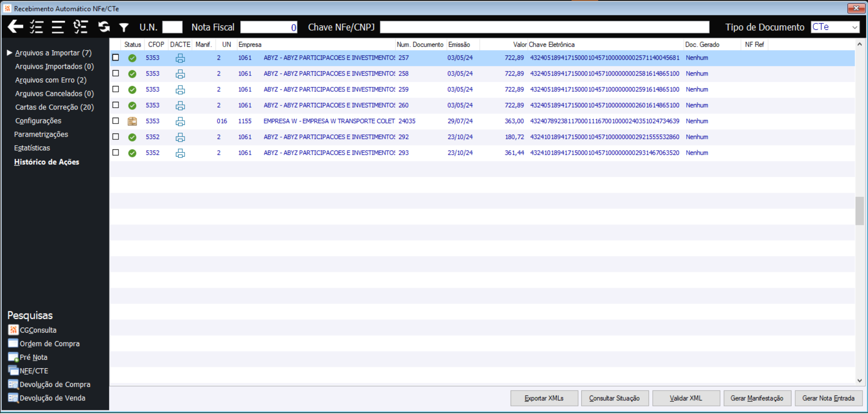Close the Recebimento Automático window
Screen dimensions: 868x414
[x=856, y=8]
